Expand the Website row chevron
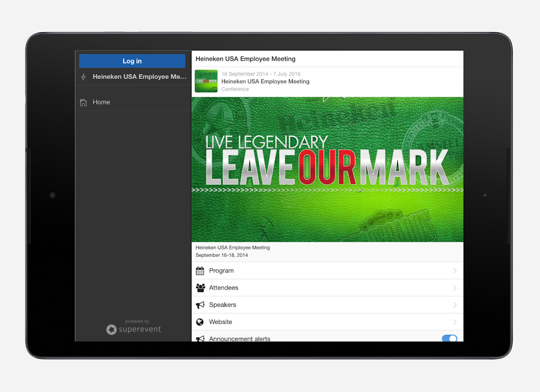Image resolution: width=540 pixels, height=392 pixels. (455, 322)
